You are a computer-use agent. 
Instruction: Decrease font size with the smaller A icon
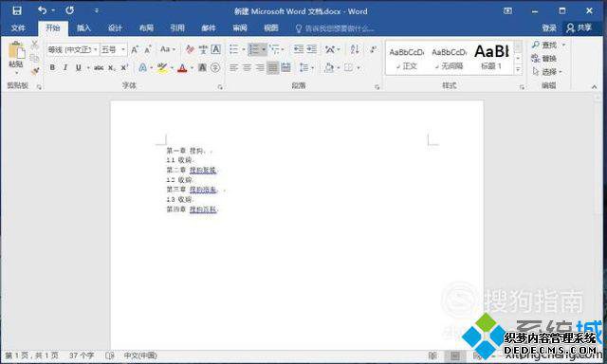[148, 49]
